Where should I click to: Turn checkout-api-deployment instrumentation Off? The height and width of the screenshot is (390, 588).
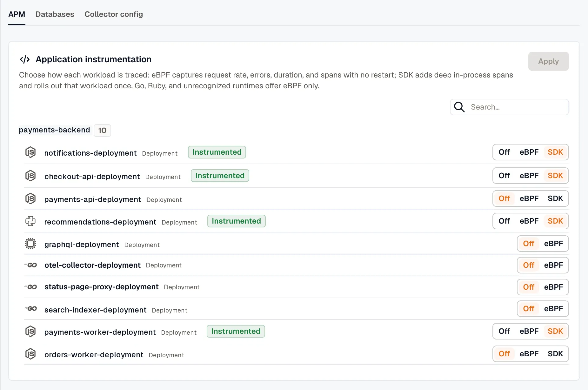[504, 176]
